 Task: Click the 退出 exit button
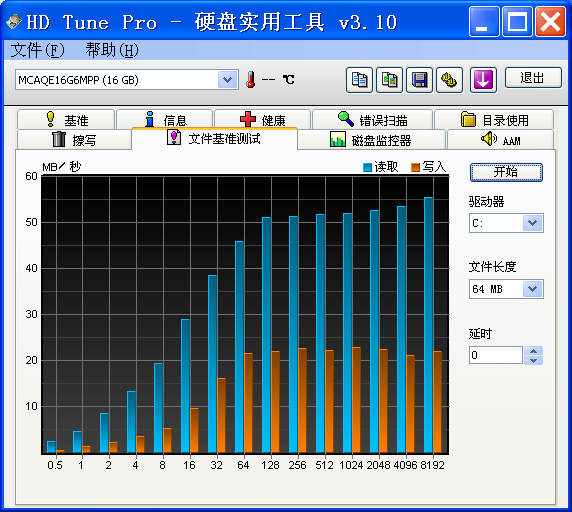(533, 77)
